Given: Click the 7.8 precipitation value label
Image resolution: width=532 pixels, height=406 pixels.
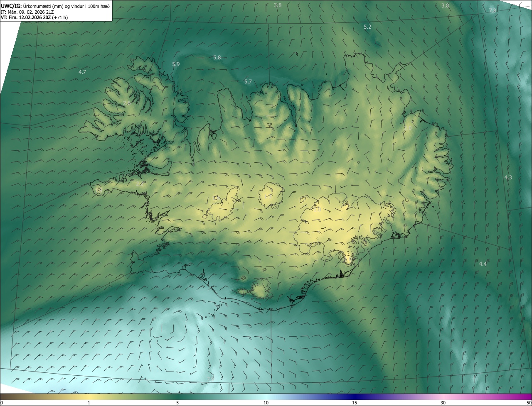Looking at the screenshot, I should click(x=493, y=11).
